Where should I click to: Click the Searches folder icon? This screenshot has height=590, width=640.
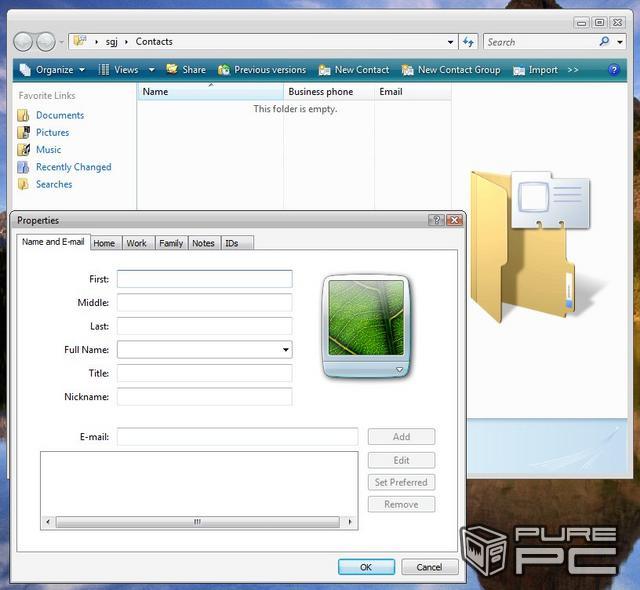[x=24, y=184]
